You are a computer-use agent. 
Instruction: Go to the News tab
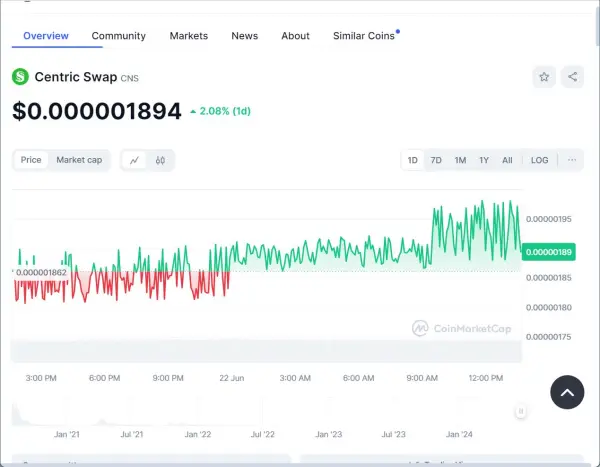point(244,36)
